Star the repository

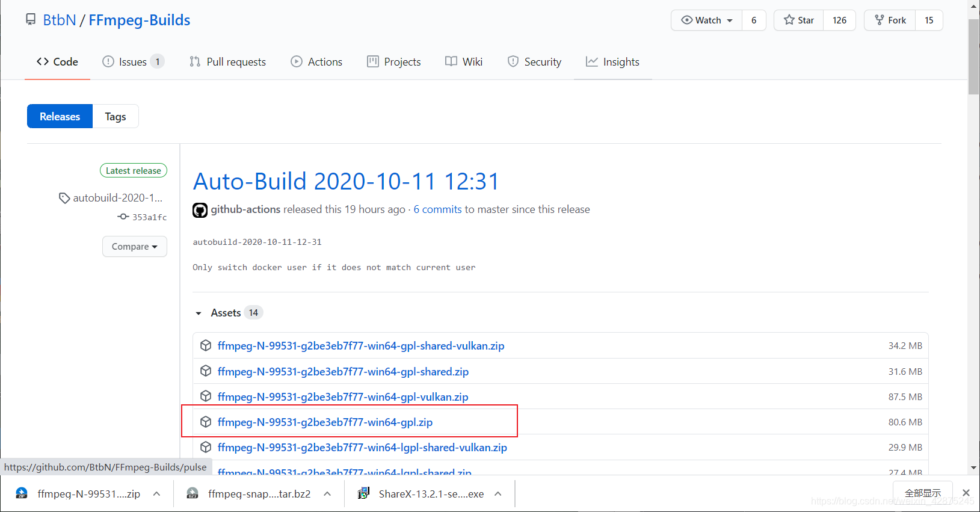[x=799, y=20]
